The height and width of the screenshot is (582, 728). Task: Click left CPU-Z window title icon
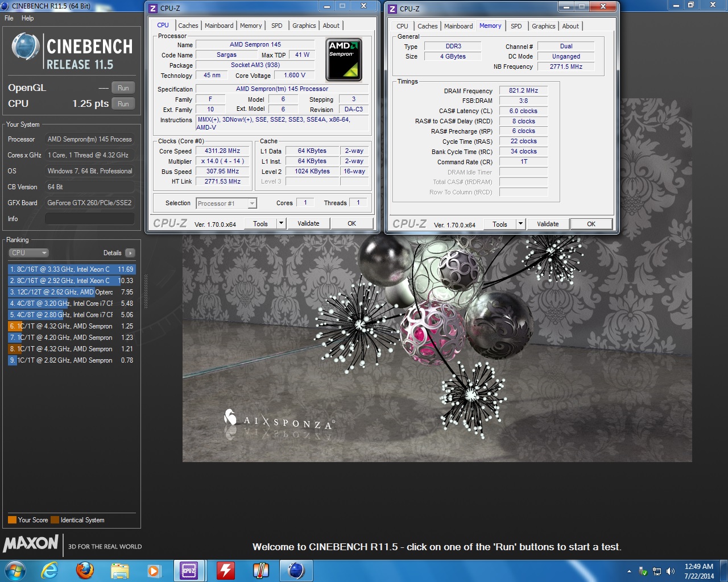click(153, 9)
